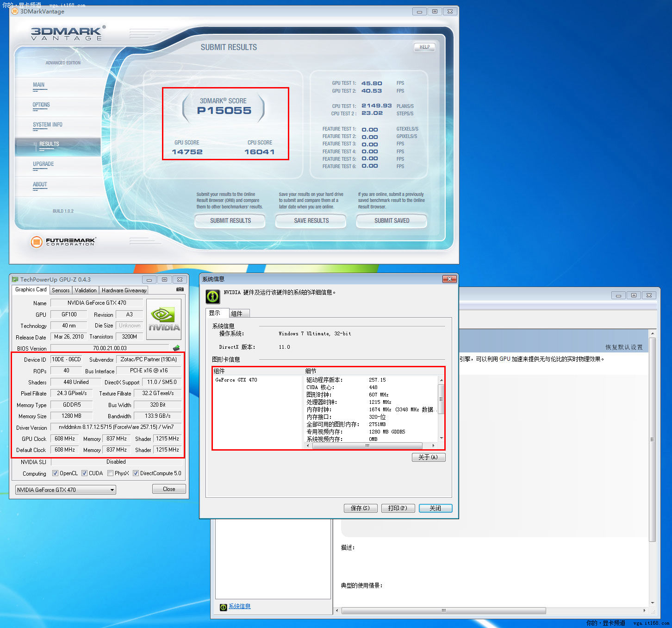Click the GPU-Z Close button
Image resolution: width=672 pixels, height=628 pixels.
[x=169, y=489]
